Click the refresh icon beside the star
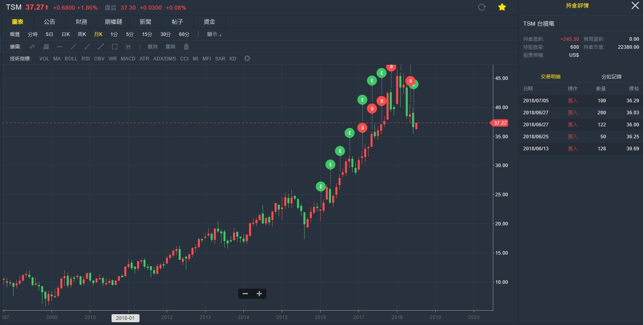 [482, 7]
